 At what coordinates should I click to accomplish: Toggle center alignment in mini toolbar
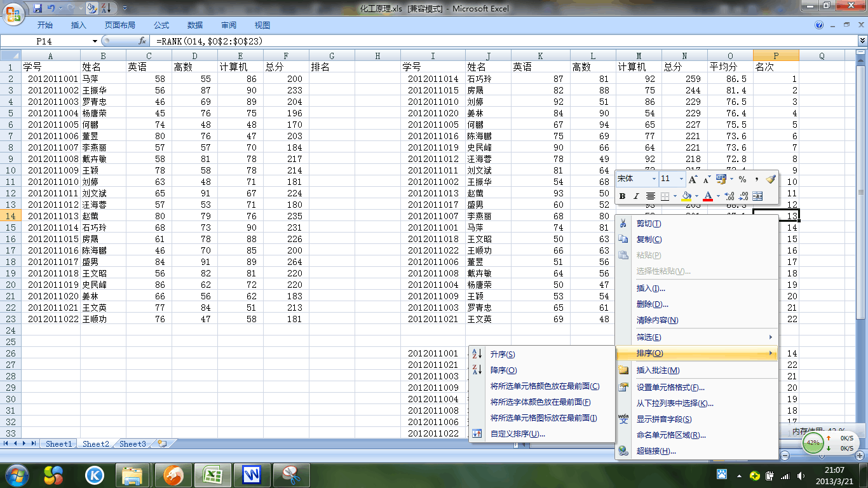(x=651, y=196)
